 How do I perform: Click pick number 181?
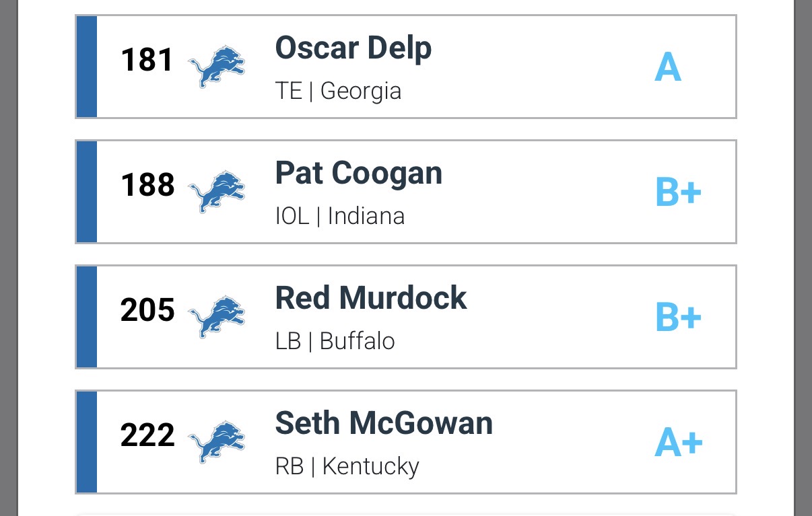[x=147, y=61]
